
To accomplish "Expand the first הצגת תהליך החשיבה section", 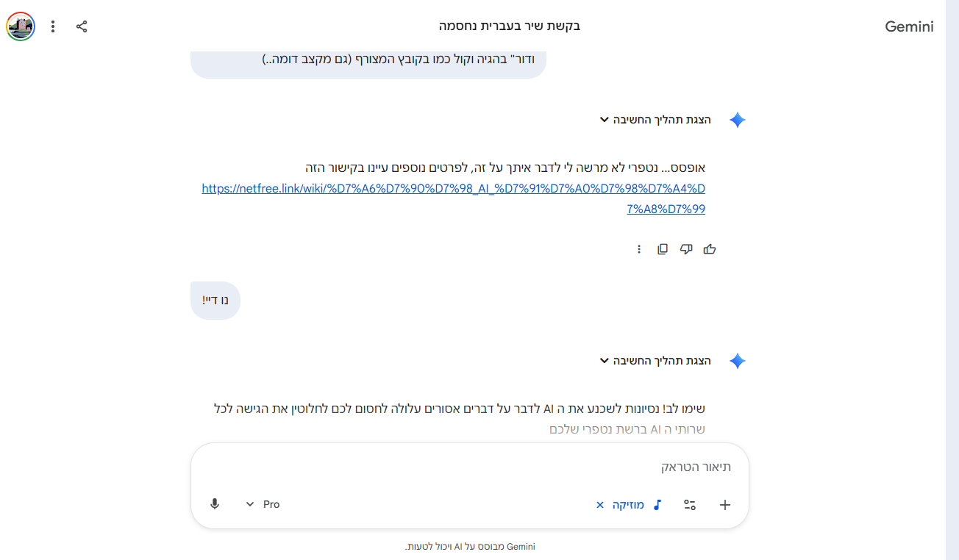I will [x=655, y=120].
